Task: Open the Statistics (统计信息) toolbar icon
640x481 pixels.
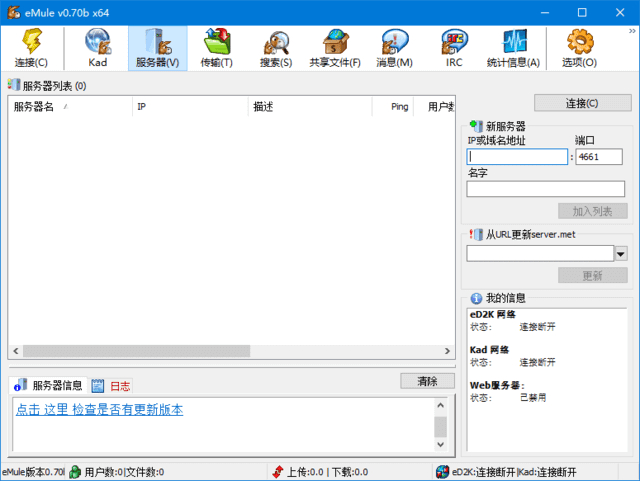Action: 513,48
